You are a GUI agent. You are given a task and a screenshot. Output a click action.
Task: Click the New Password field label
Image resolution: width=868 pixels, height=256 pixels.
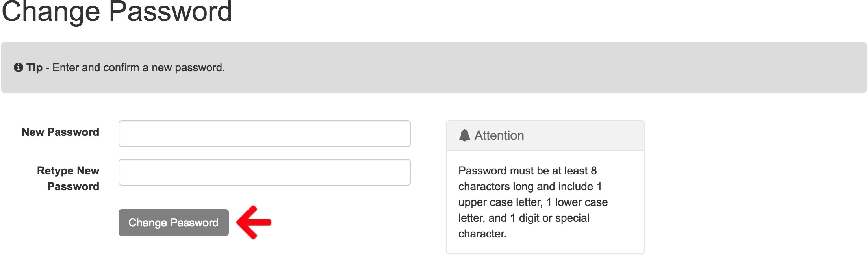60,132
